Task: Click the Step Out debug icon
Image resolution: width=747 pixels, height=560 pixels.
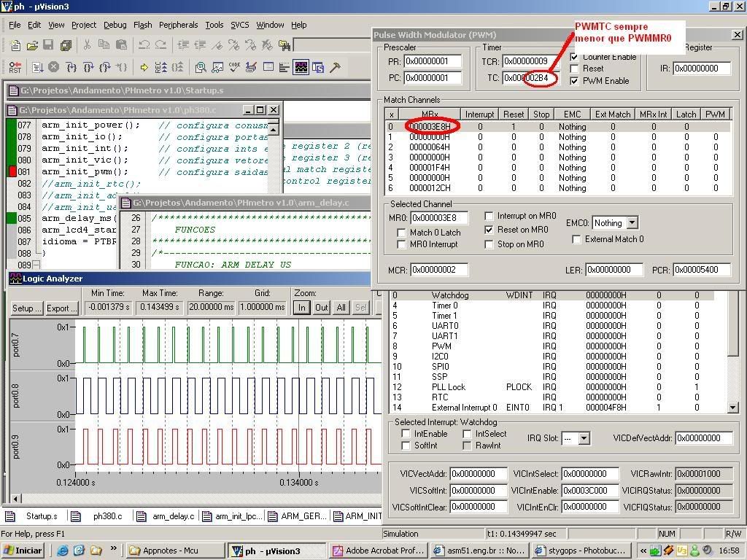Action: pyautogui.click(x=105, y=67)
